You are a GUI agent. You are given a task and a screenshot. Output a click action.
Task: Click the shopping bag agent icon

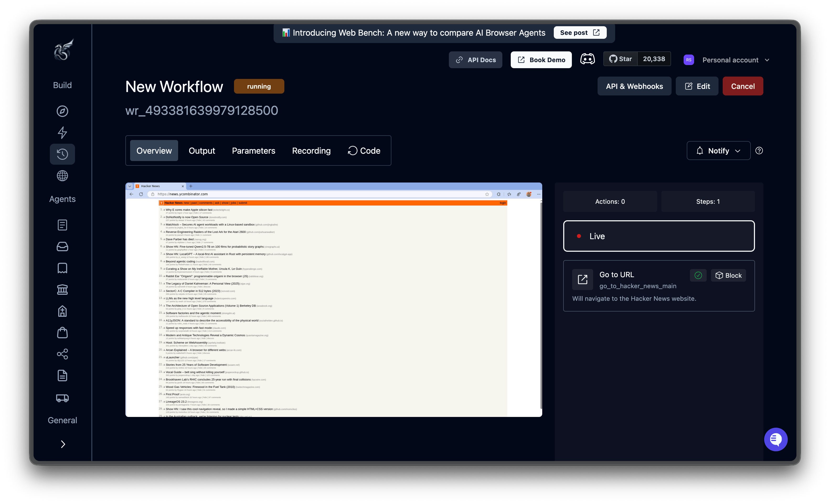[62, 333]
